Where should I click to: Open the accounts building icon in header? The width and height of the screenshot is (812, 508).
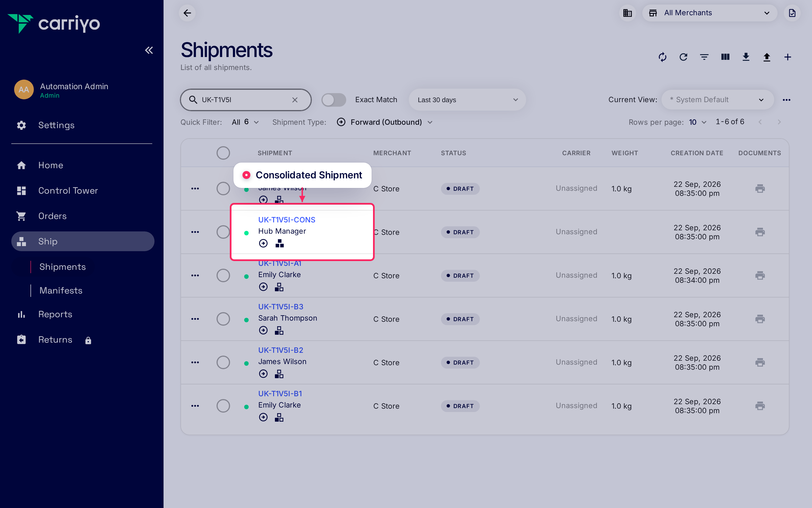627,13
